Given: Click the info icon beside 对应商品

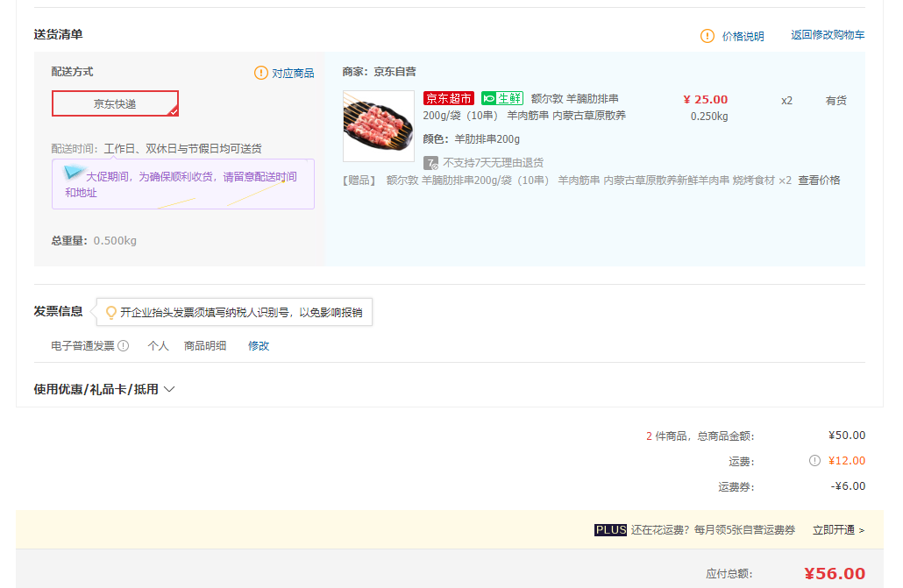Looking at the screenshot, I should 261,73.
